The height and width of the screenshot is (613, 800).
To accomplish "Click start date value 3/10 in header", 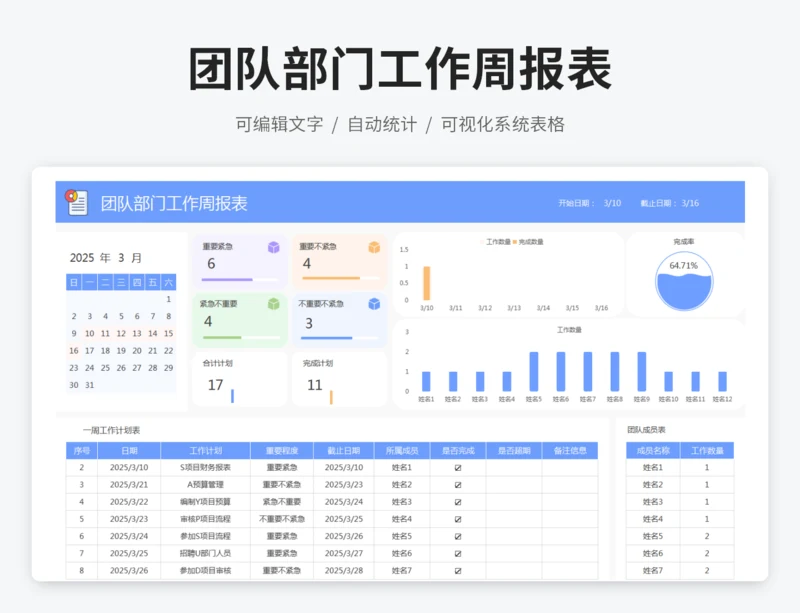I will coord(612,203).
